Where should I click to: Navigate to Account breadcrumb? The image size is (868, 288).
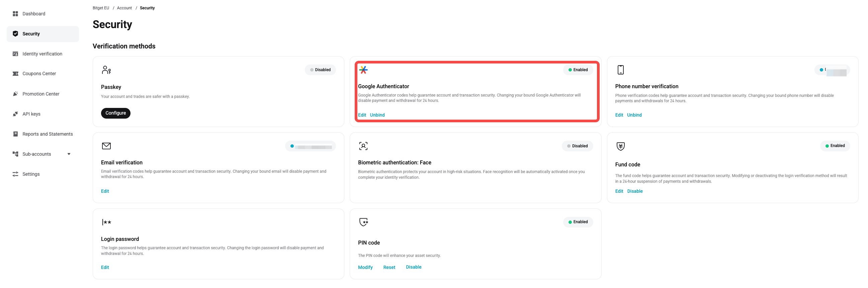tap(124, 8)
